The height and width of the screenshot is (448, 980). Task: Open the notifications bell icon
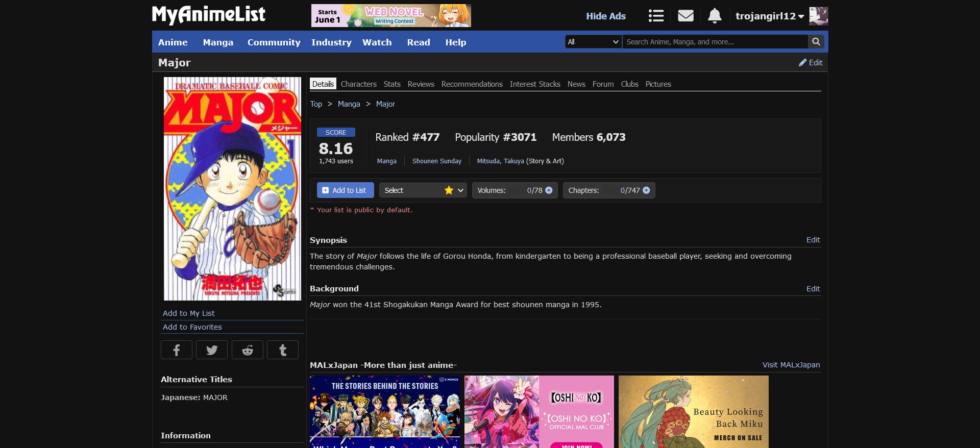point(715,16)
